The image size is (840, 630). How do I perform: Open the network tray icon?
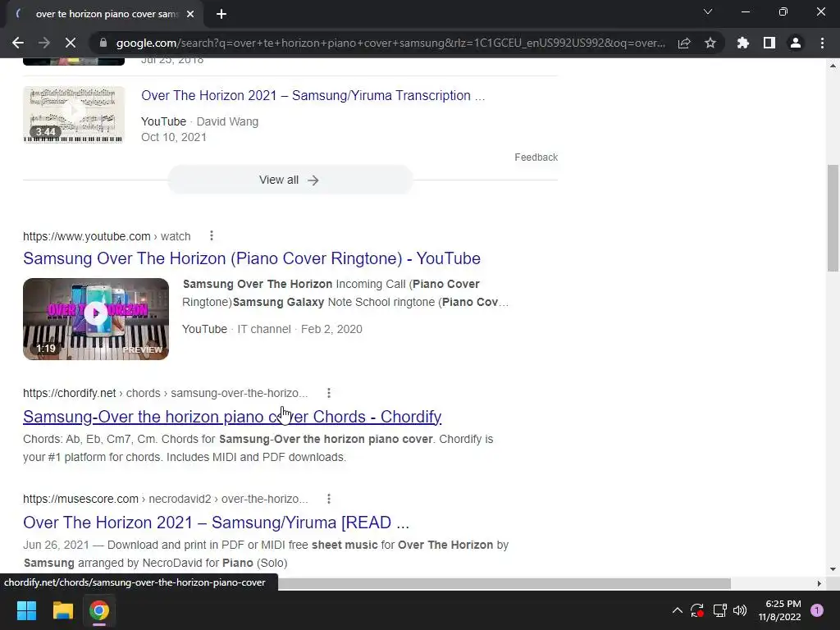[x=719, y=610]
